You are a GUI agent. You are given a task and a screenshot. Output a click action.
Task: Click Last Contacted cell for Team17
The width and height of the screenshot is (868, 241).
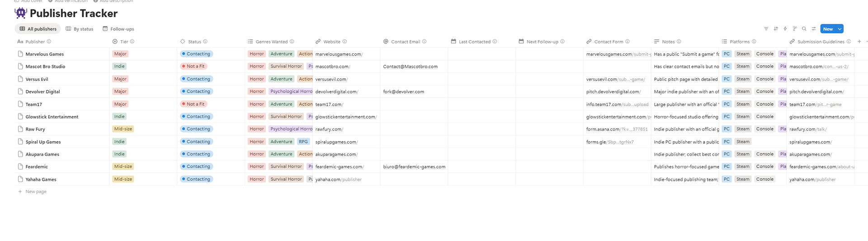point(481,104)
